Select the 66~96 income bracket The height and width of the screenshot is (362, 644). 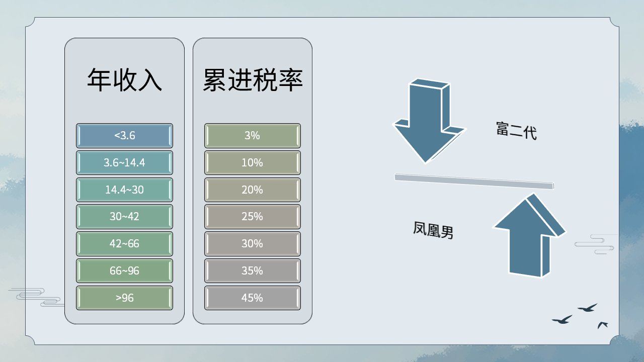(124, 271)
